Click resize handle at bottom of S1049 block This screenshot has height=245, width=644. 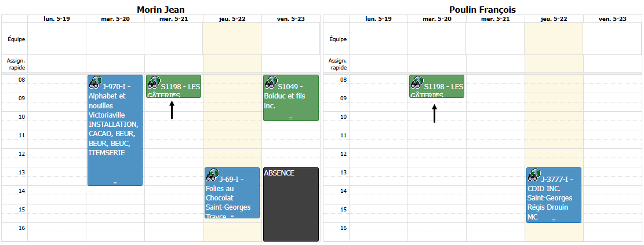[291, 118]
